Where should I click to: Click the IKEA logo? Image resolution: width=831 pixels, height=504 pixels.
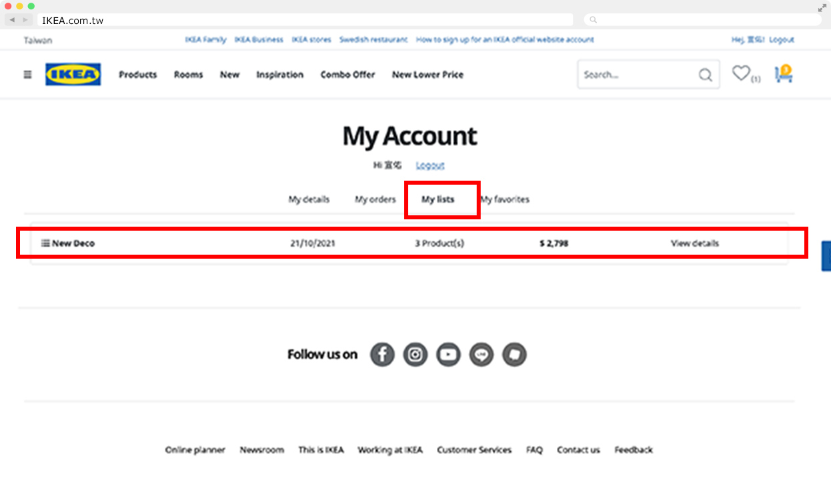73,75
